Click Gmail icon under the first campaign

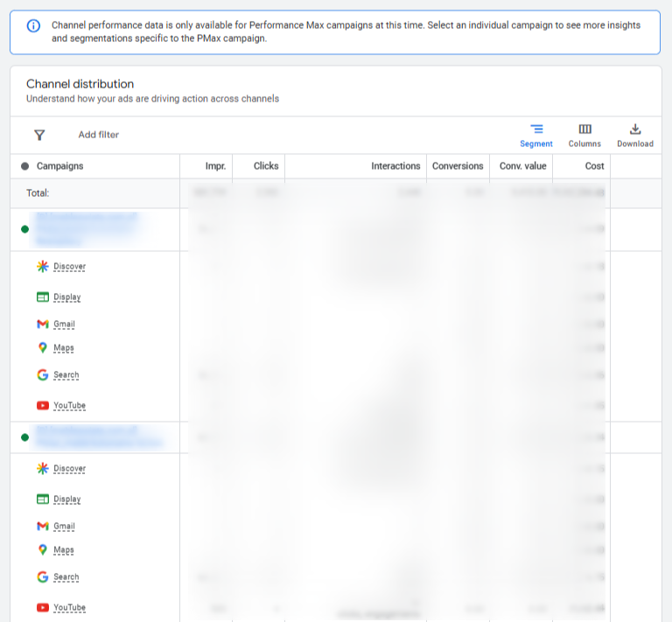coord(42,324)
